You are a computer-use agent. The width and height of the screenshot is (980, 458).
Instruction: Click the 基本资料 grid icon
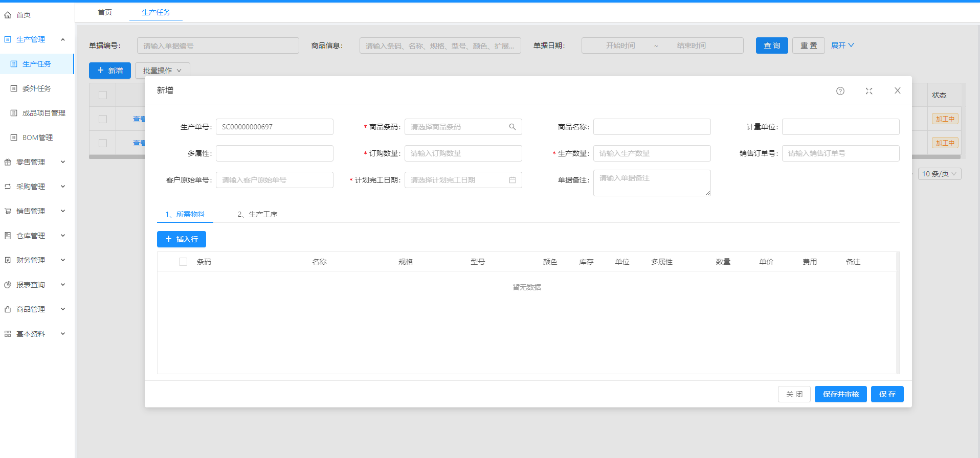pos(8,334)
